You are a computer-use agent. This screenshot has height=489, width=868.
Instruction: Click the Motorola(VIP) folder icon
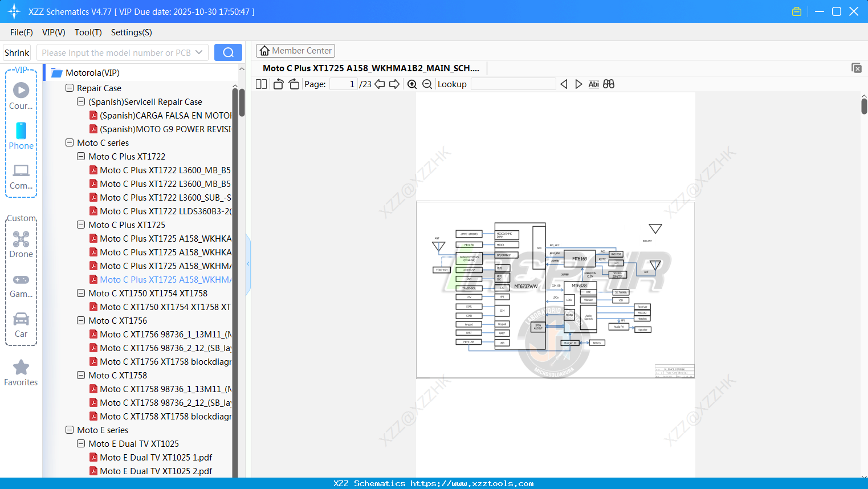(x=56, y=73)
